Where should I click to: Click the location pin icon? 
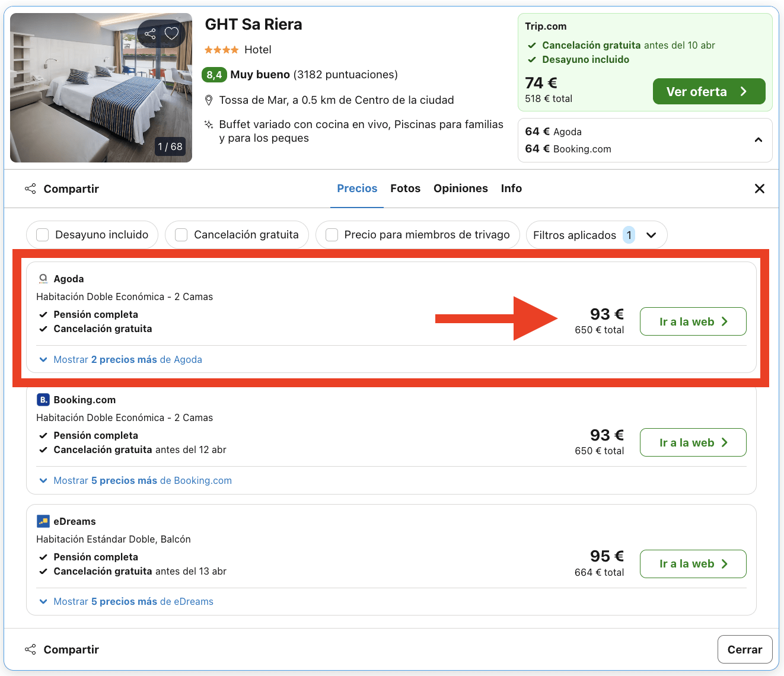(209, 100)
